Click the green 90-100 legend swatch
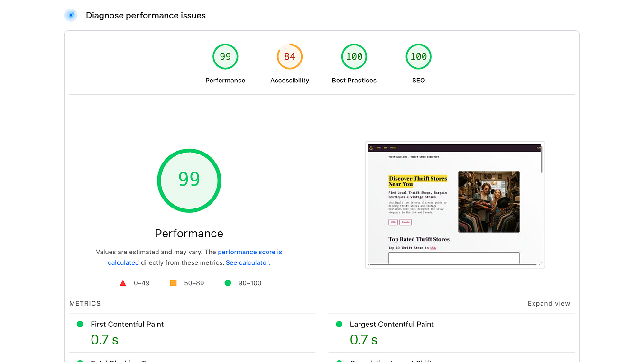This screenshot has width=644, height=362. pos(228,282)
